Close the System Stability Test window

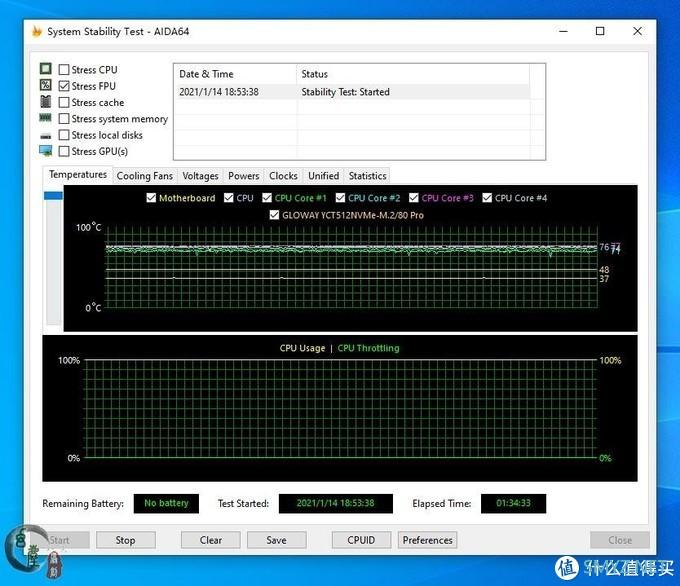click(x=638, y=31)
